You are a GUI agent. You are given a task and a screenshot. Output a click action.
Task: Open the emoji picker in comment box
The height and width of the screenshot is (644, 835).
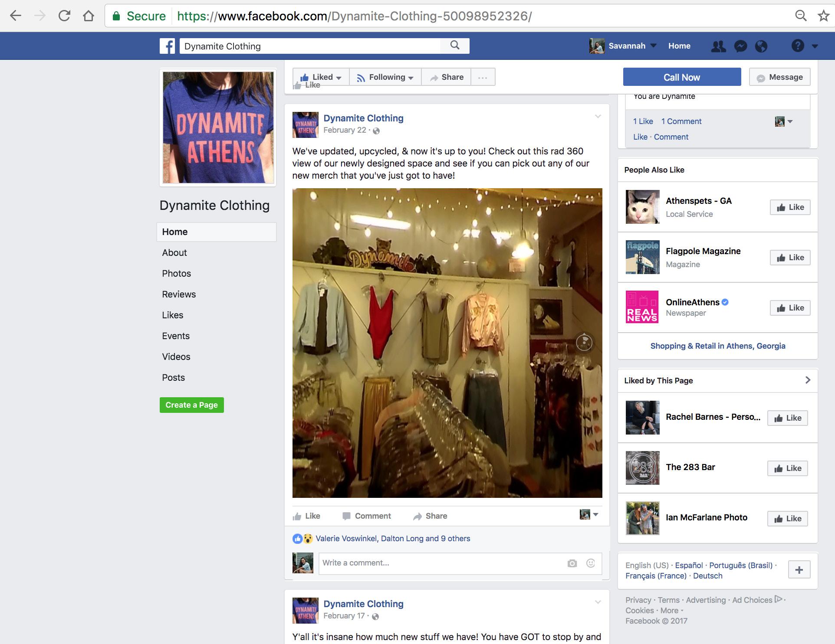(x=590, y=563)
